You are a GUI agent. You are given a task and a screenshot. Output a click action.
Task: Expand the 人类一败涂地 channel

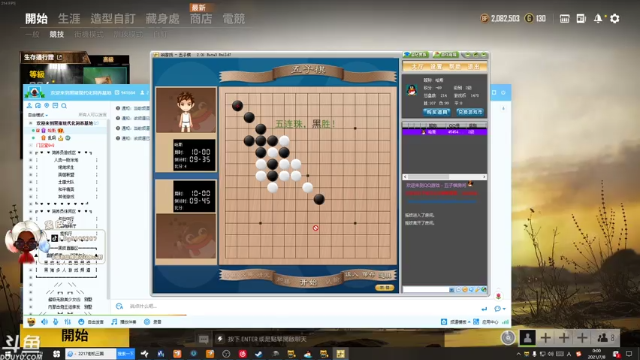[x=31, y=160]
